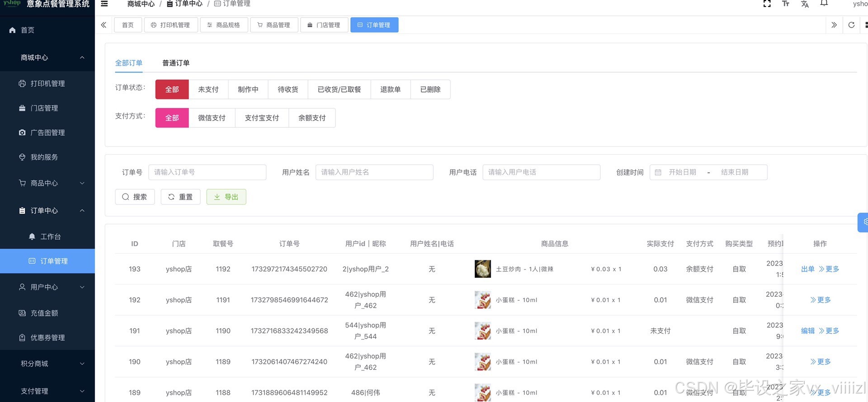Viewport: 868px width, 402px height.
Task: Expand the 用户中心 sidebar menu
Action: click(x=47, y=287)
